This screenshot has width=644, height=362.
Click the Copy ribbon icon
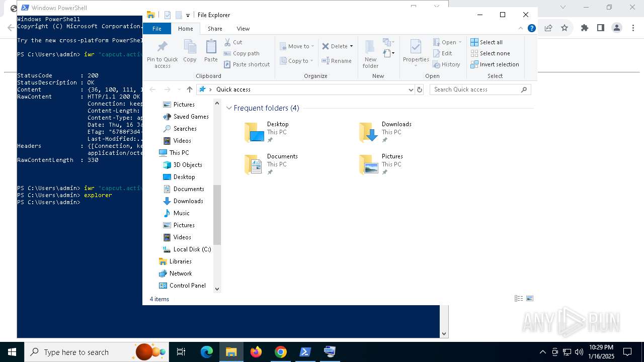(x=190, y=51)
